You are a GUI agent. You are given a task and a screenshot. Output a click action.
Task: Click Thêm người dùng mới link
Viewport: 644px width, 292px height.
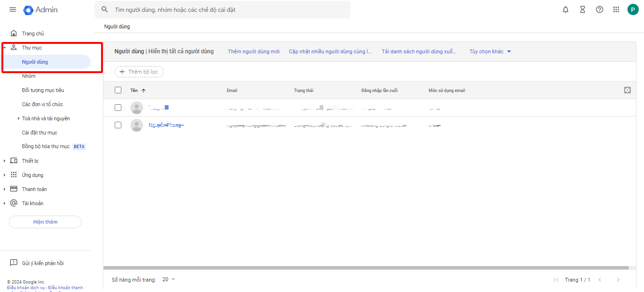tap(254, 51)
